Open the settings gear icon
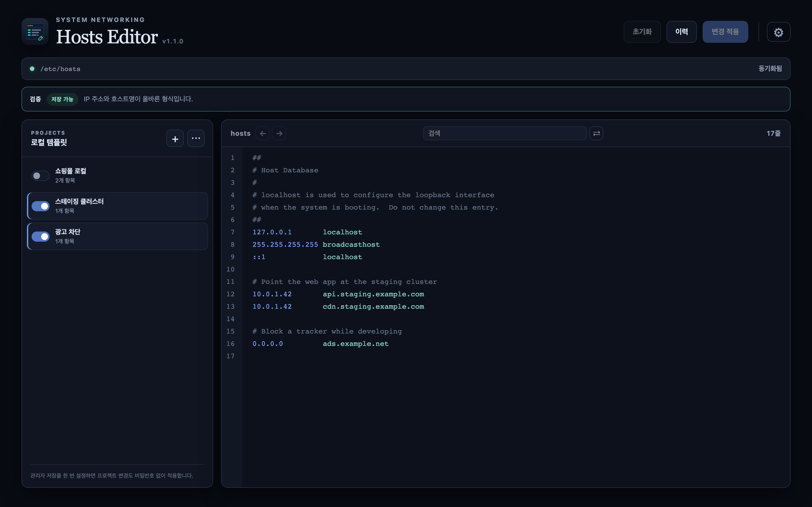 pyautogui.click(x=778, y=32)
